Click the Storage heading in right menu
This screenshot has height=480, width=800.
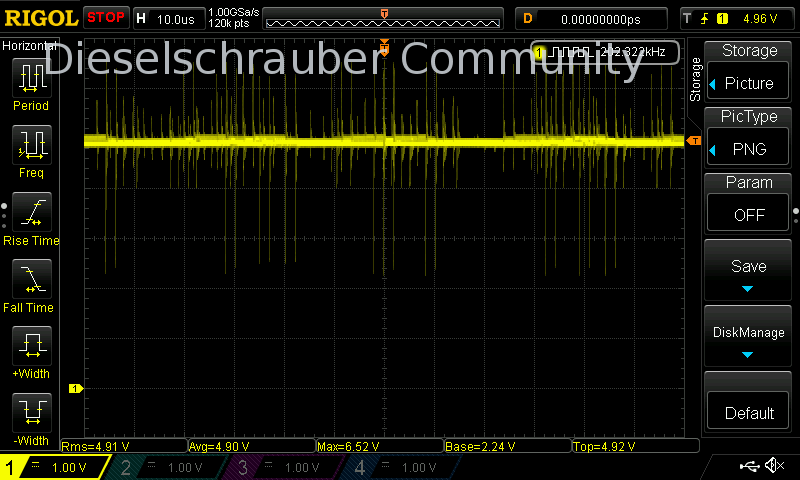click(x=749, y=50)
